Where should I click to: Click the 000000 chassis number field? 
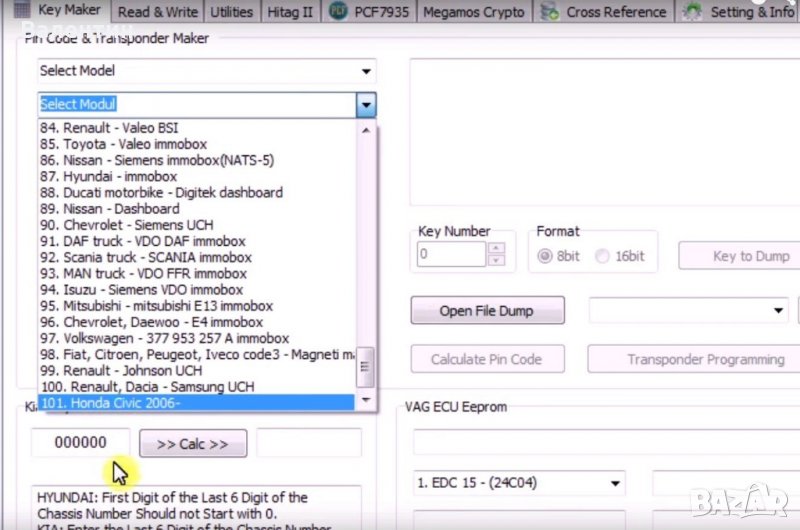tap(81, 444)
